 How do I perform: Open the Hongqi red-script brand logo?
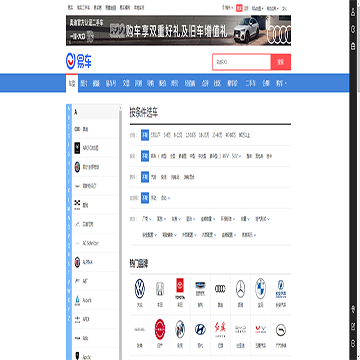pyautogui.click(x=220, y=329)
